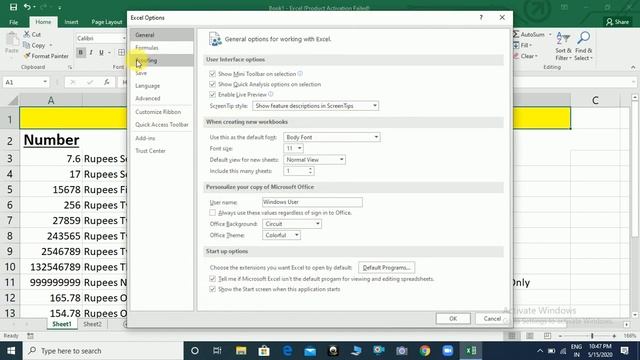Click the Cut scissors icon
640x360 pixels.
[x=27, y=34]
